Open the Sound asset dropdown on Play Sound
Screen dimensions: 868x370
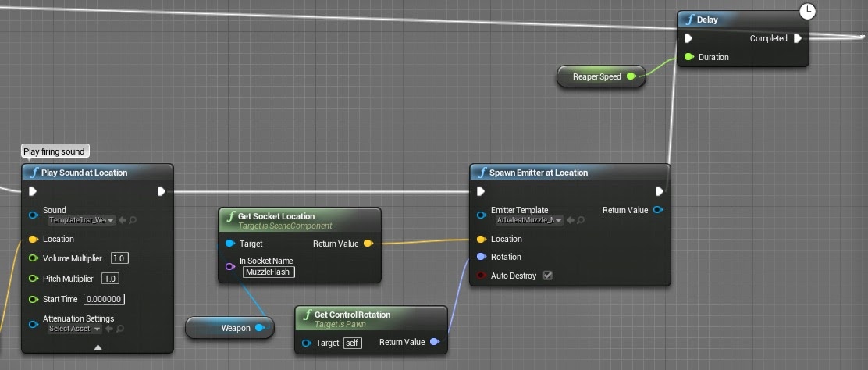(x=81, y=220)
